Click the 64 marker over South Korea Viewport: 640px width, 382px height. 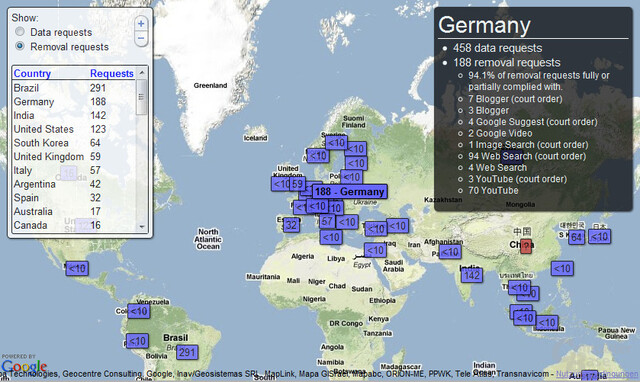click(577, 237)
